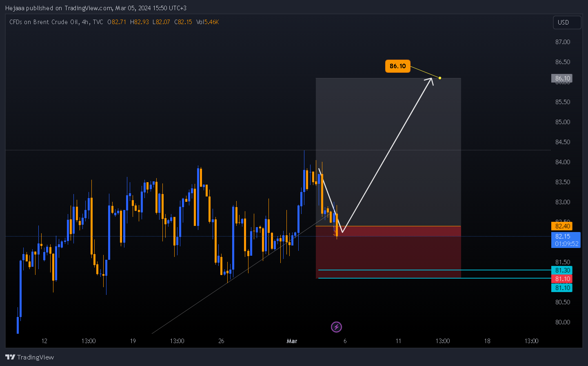Click the close value C82.15

(x=183, y=22)
